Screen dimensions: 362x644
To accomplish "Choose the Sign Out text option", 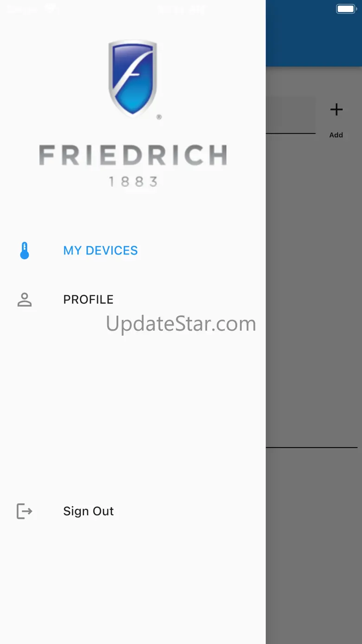I will point(88,511).
